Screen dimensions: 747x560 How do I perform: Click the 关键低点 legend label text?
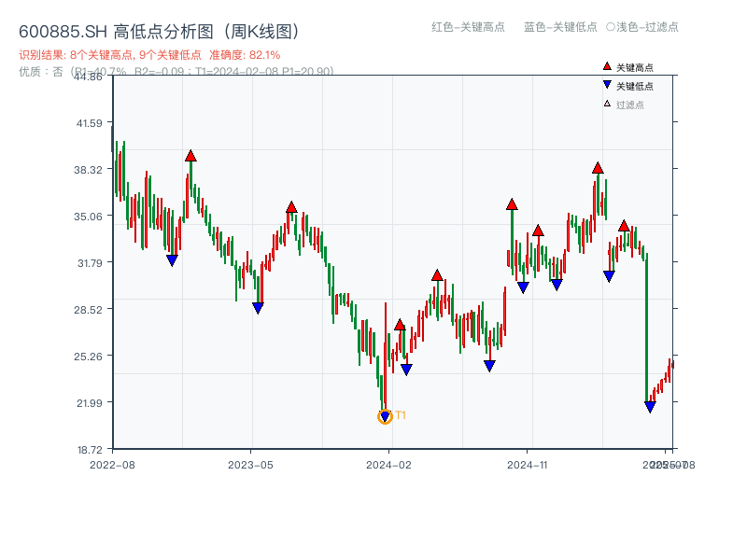click(635, 86)
